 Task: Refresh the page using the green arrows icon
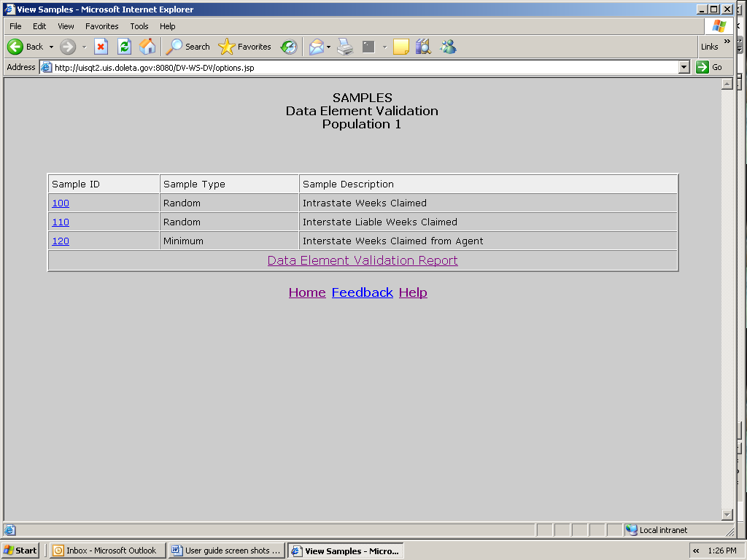(124, 47)
